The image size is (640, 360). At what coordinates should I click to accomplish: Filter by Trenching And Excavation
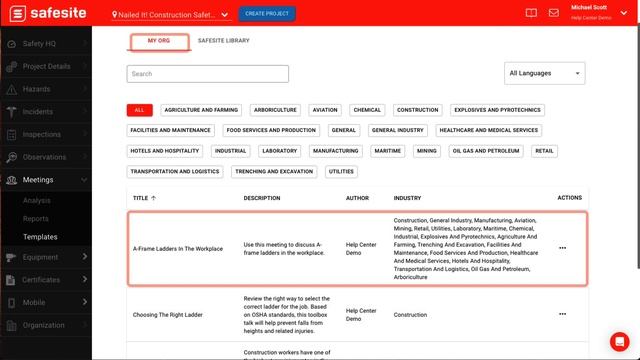[x=274, y=172]
